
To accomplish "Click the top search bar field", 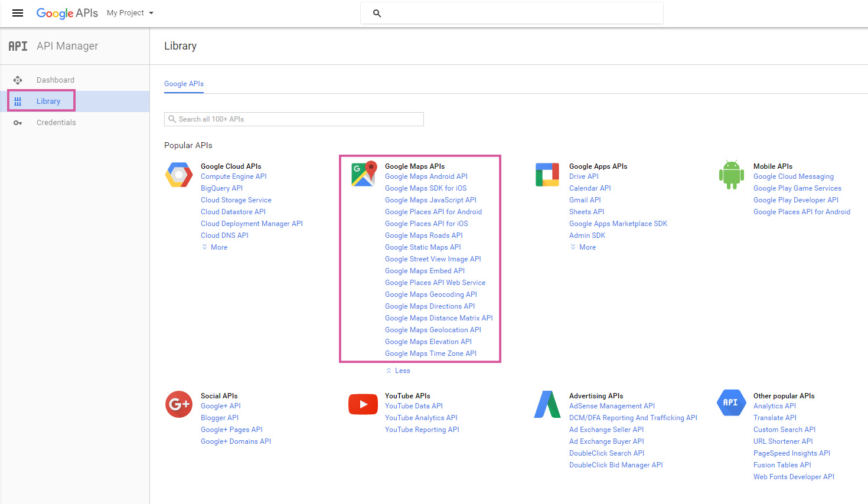I will pos(512,13).
